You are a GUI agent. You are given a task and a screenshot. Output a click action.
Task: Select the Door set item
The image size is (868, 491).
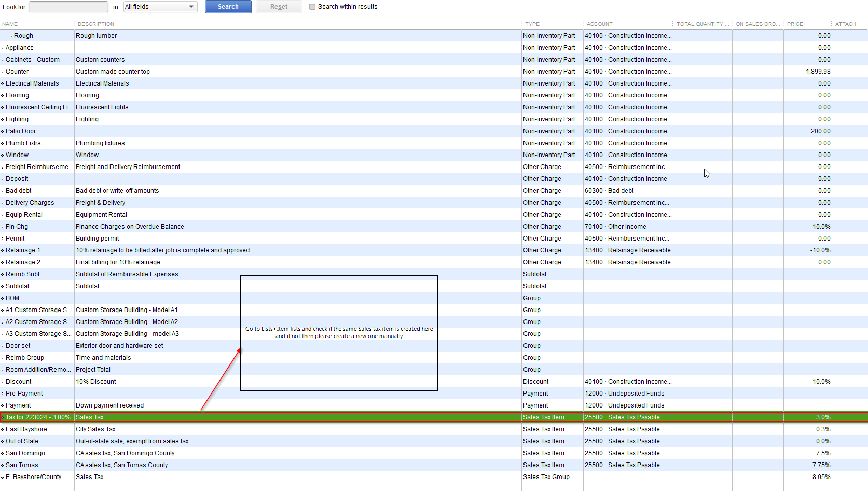18,346
